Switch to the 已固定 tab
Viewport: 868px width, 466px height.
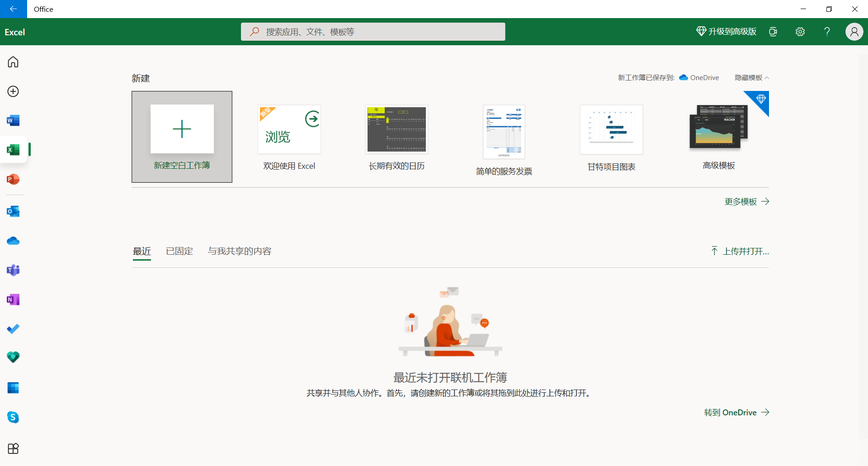pos(179,251)
